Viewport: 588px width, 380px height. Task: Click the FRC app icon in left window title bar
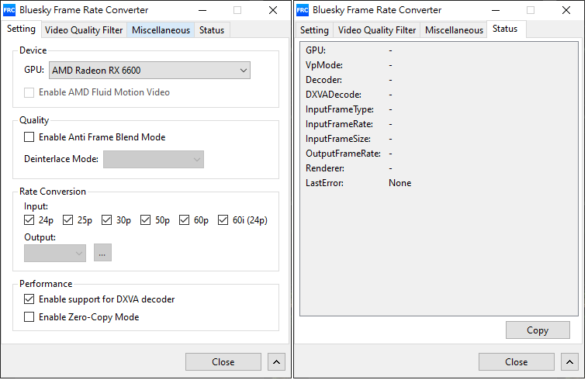pyautogui.click(x=9, y=10)
